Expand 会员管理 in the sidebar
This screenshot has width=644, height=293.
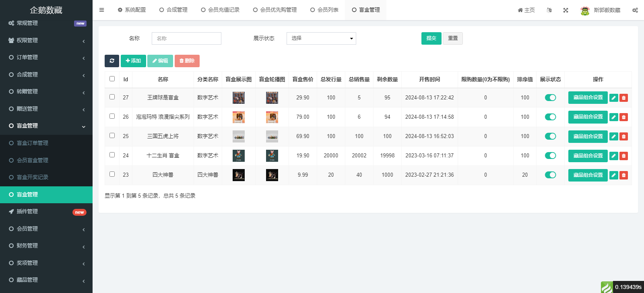pyautogui.click(x=46, y=229)
